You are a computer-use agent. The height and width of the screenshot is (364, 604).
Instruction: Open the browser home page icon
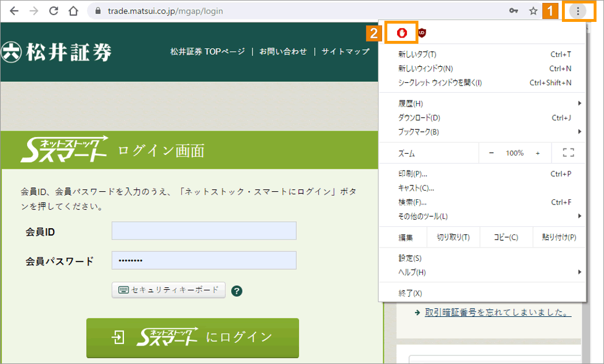click(73, 11)
